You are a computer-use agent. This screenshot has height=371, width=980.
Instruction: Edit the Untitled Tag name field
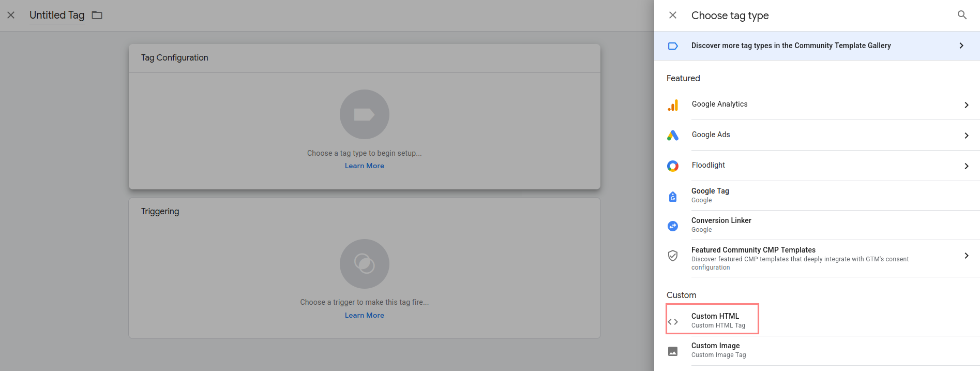(57, 15)
